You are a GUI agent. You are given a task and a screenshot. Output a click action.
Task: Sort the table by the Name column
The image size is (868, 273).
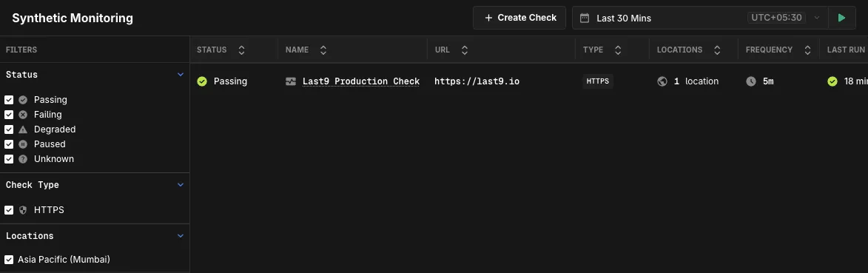point(323,50)
